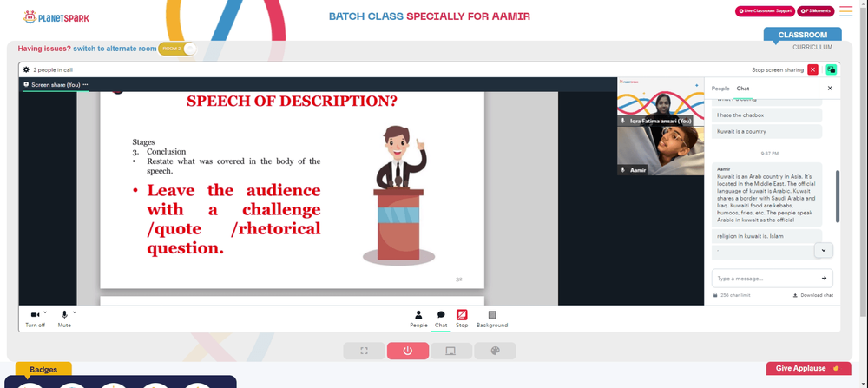Open the Badges tab
Image resolution: width=868 pixels, height=388 pixels.
click(x=43, y=369)
